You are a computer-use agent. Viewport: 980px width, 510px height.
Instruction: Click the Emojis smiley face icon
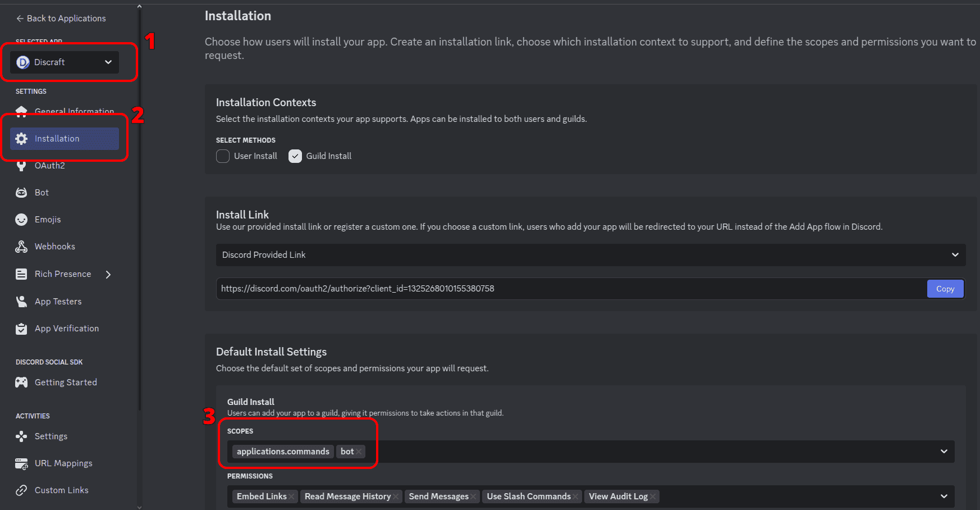pyautogui.click(x=21, y=220)
